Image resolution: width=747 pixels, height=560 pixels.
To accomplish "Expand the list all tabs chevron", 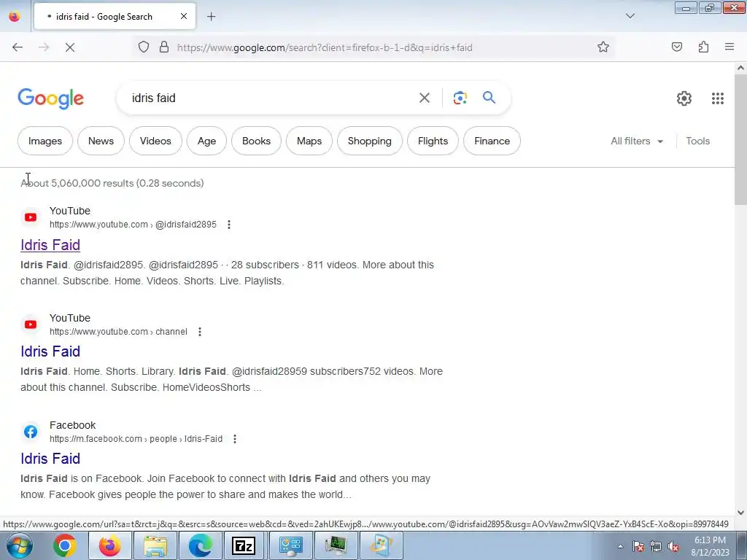I will coord(630,16).
